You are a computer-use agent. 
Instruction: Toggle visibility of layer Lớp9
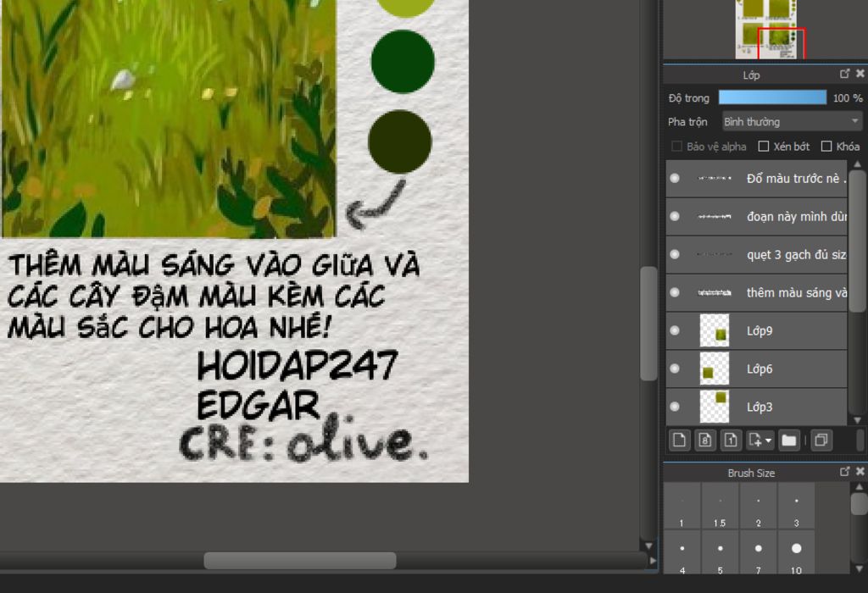coord(674,330)
